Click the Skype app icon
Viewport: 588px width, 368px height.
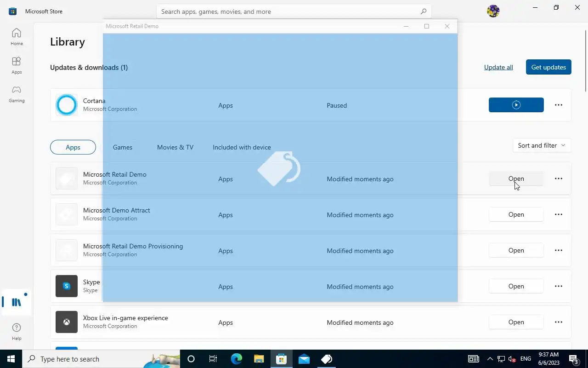click(67, 286)
